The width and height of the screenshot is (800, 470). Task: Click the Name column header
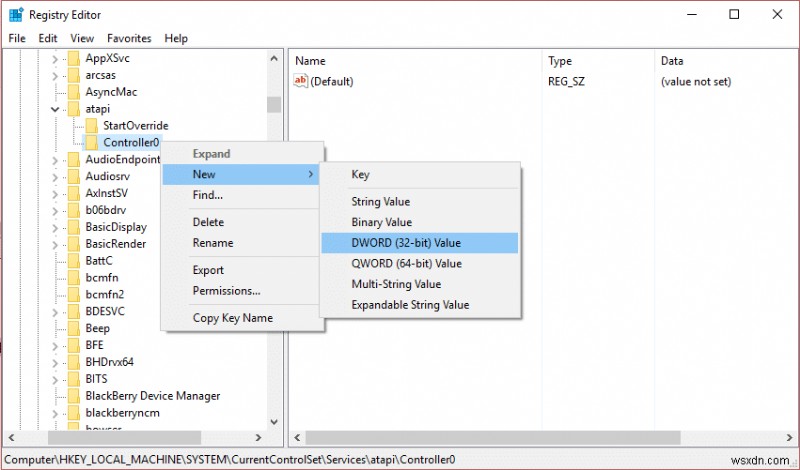[x=416, y=61]
